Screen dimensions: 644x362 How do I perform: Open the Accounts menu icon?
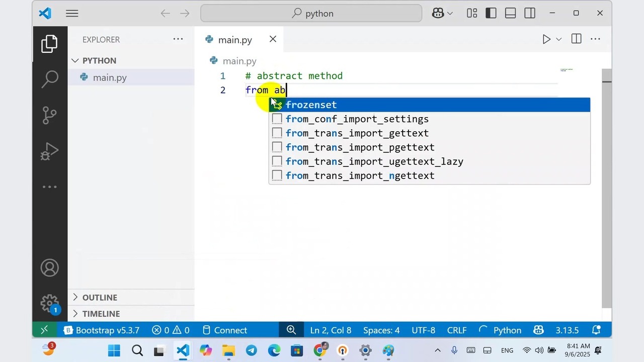tap(49, 268)
